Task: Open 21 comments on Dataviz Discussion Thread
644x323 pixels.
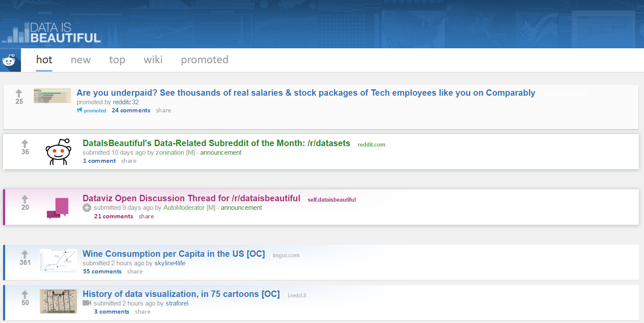Action: 113,217
